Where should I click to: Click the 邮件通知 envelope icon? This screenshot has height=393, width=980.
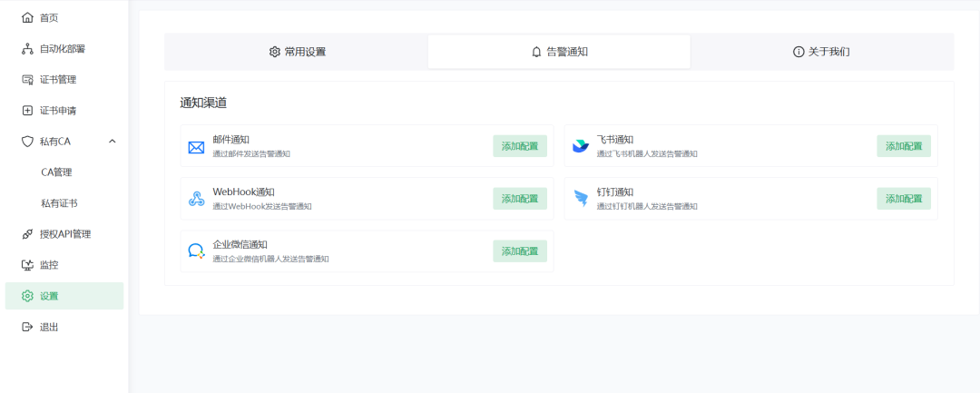196,147
